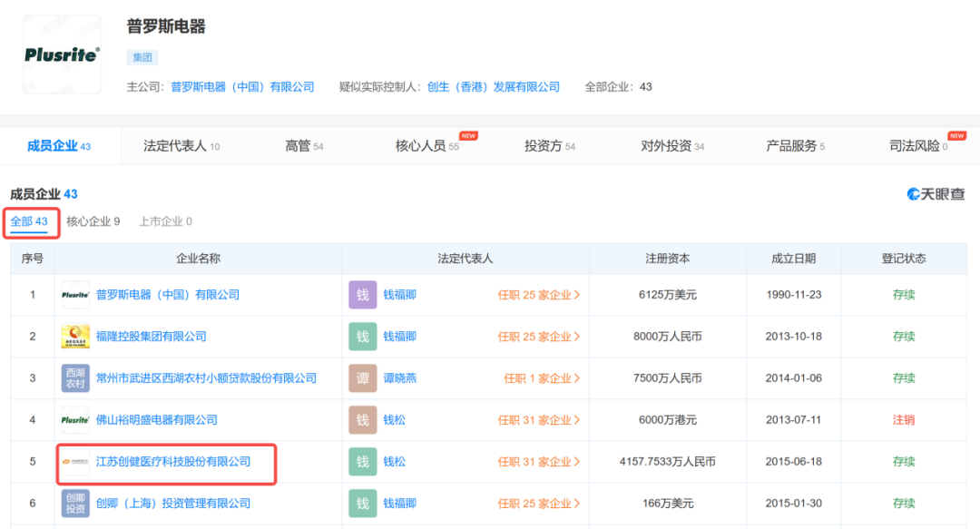The width and height of the screenshot is (980, 529).
Task: Select the 全部 43 filter
Action: click(x=29, y=221)
